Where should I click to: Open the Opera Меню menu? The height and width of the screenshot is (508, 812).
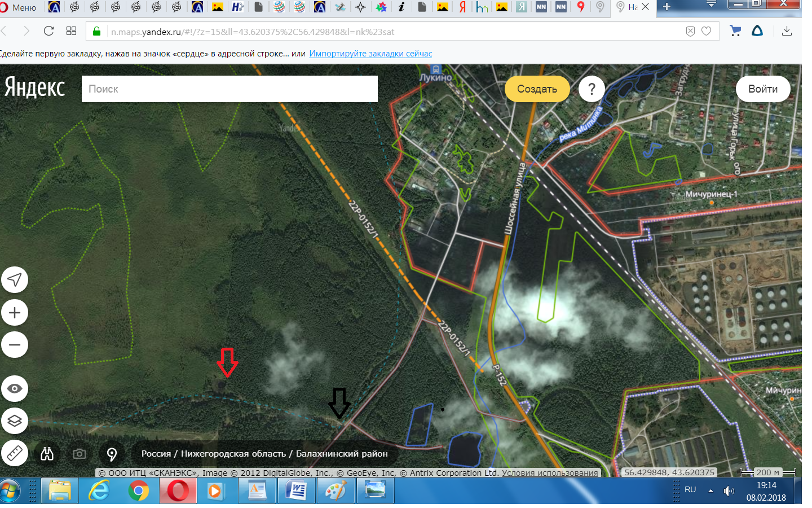point(19,7)
